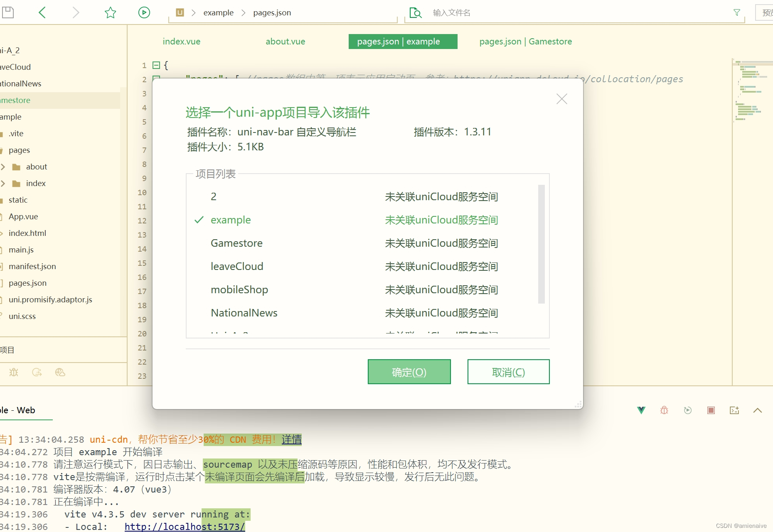This screenshot has width=773, height=532.
Task: Click the rerun icon in console toolbar
Action: [x=688, y=410]
